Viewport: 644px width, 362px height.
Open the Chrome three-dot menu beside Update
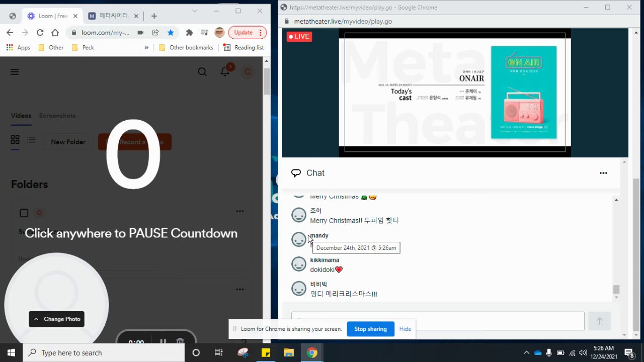[261, 33]
